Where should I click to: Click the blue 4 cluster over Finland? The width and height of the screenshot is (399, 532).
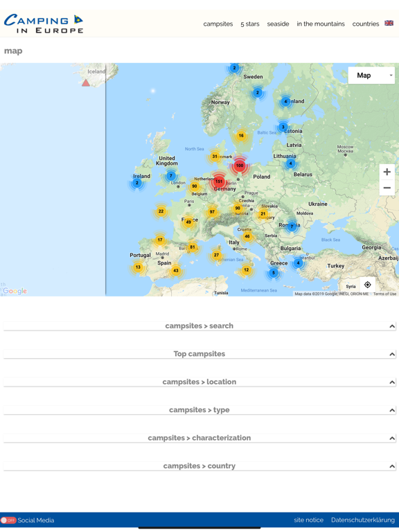(285, 101)
